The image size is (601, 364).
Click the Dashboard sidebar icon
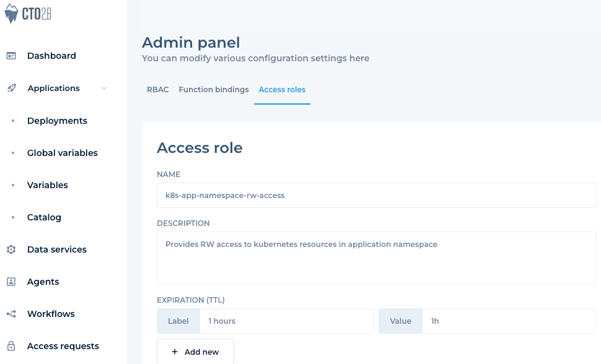11,56
